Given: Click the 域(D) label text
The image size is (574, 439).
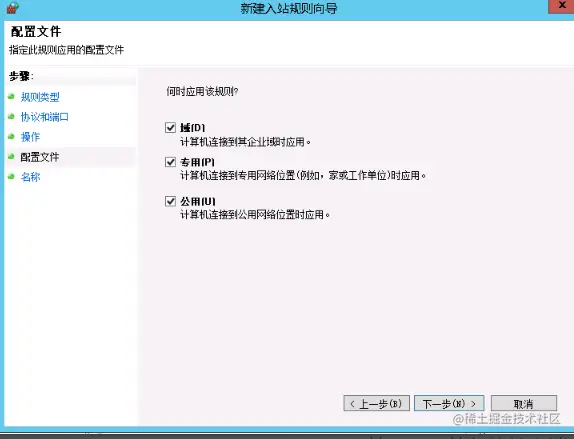Looking at the screenshot, I should [x=193, y=128].
